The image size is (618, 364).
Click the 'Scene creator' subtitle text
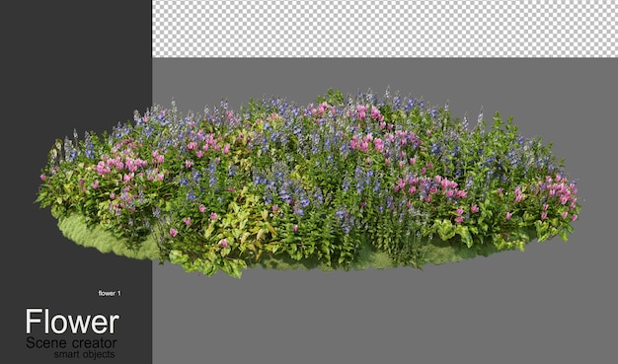click(71, 342)
